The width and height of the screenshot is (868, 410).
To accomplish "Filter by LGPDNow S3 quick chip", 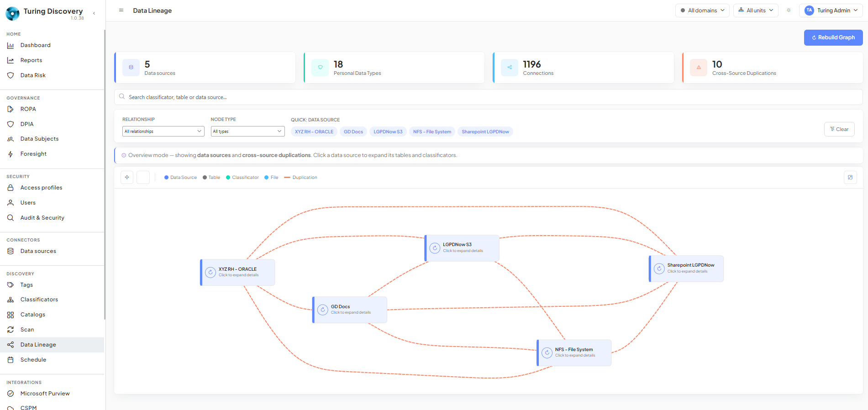I will pos(388,132).
